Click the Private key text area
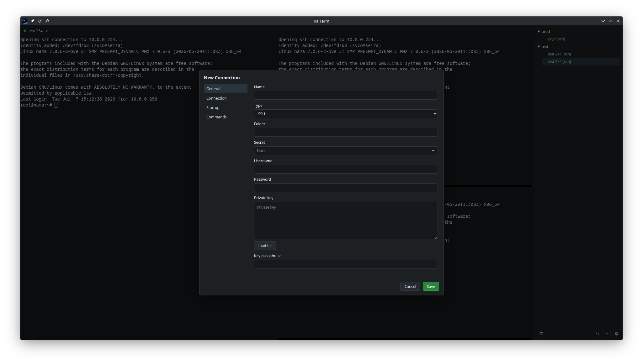 (346, 221)
